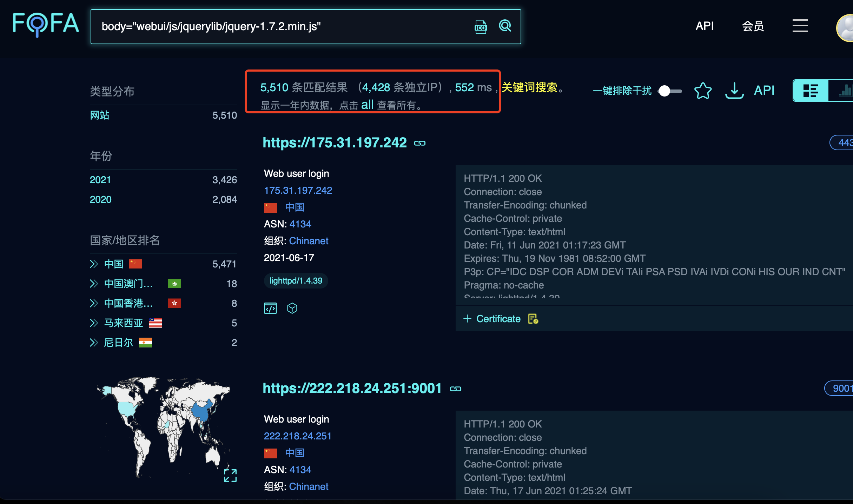Viewport: 853px width, 504px height.
Task: Run search with the magnifier icon
Action: click(x=505, y=26)
